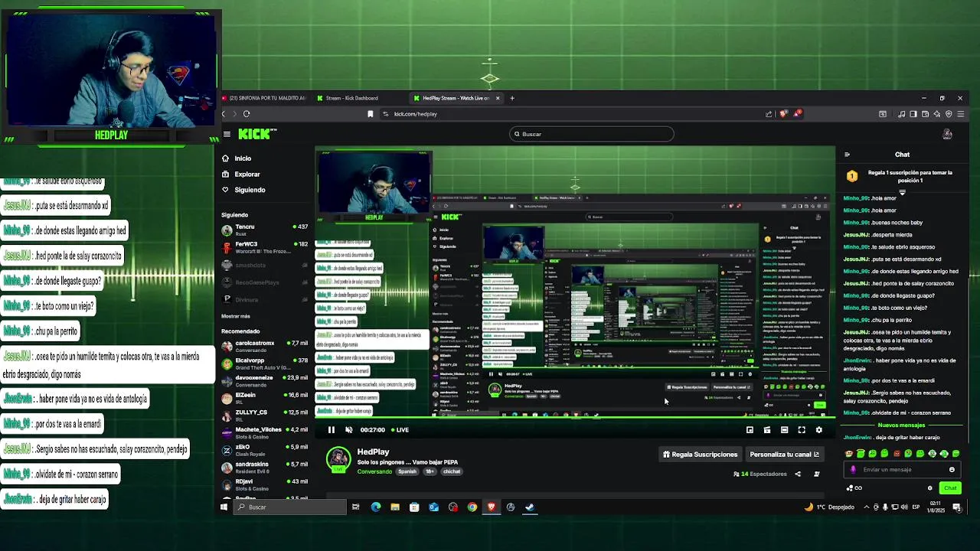The image size is (980, 551).
Task: Open sandraskins recommended channel
Action: point(264,467)
